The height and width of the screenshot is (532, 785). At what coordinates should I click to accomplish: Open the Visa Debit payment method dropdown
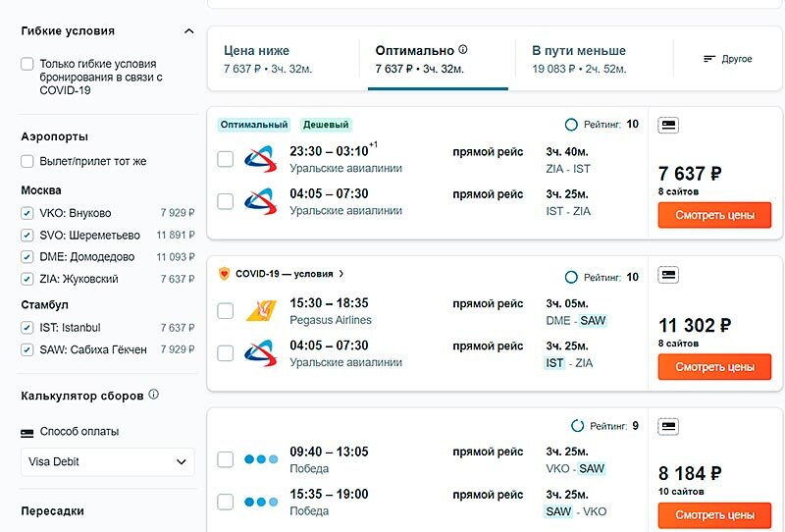[x=108, y=461]
